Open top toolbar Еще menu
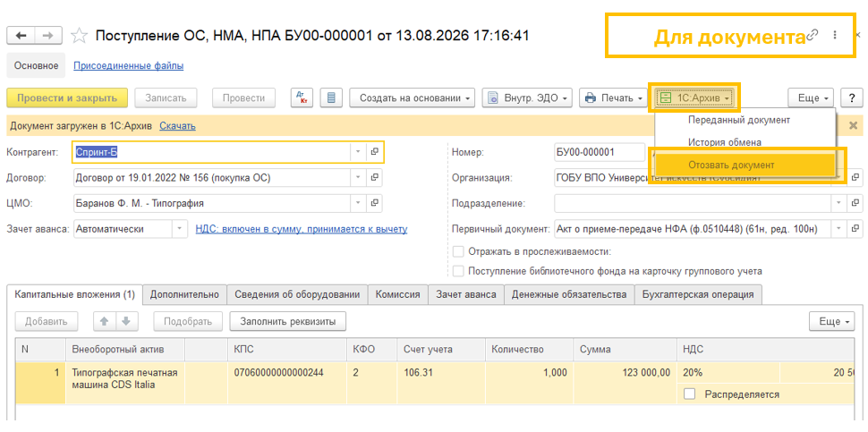The width and height of the screenshot is (868, 432). coord(811,97)
